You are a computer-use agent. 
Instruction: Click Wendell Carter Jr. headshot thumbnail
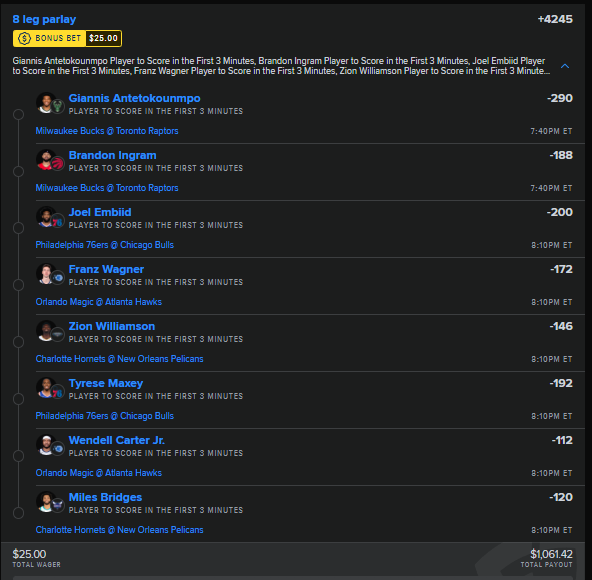[x=46, y=444]
